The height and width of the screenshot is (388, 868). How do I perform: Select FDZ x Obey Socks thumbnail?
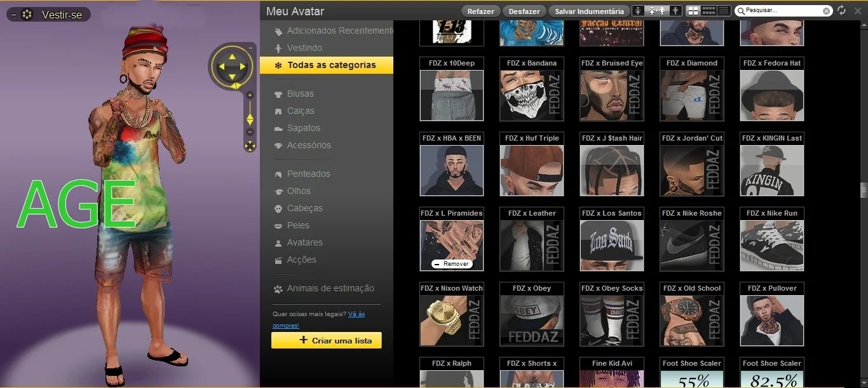tap(612, 320)
